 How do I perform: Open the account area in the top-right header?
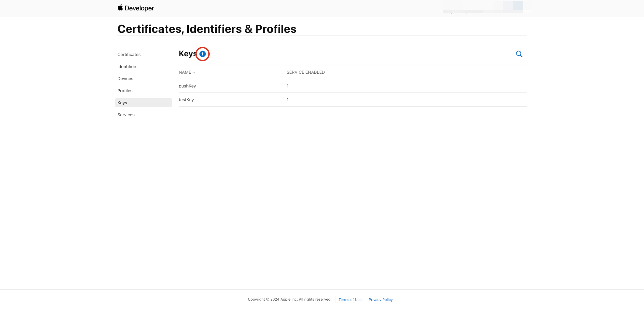[483, 7]
